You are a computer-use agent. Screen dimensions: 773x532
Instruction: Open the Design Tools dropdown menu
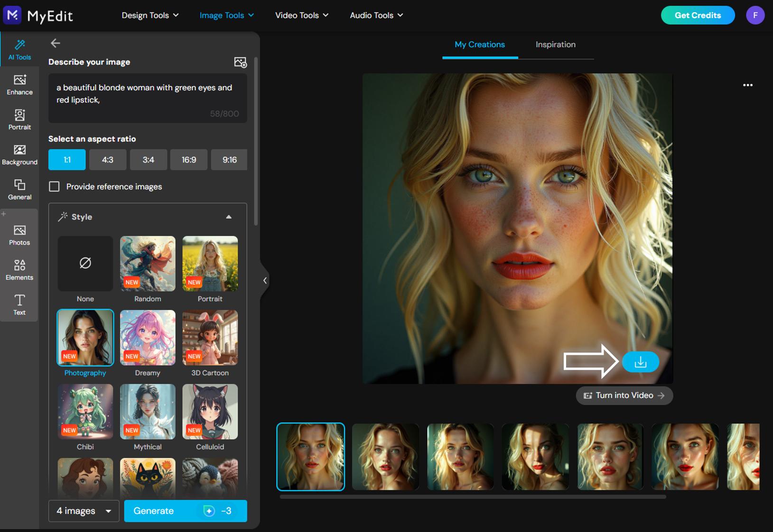pyautogui.click(x=150, y=15)
